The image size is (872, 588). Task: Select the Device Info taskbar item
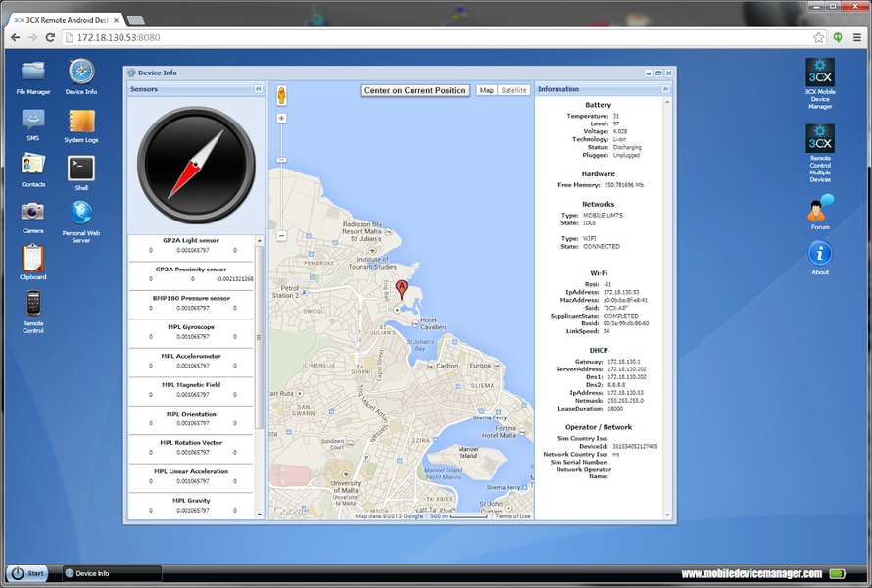point(112,573)
